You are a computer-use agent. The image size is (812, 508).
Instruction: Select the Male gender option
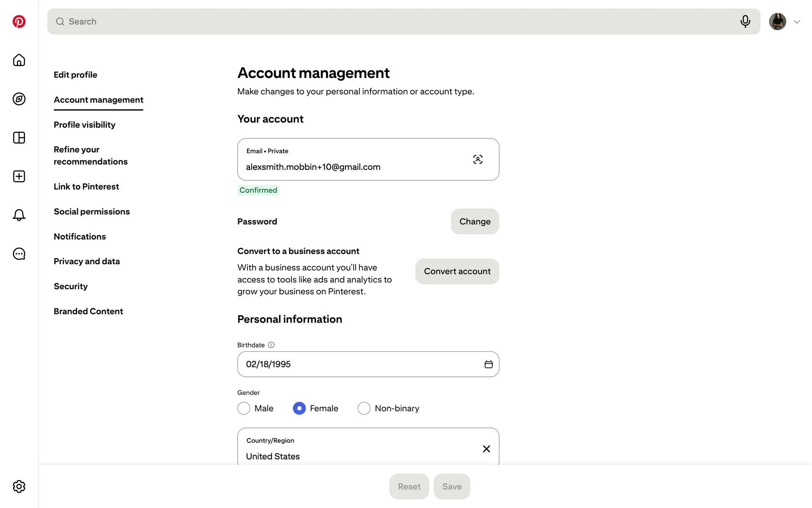[244, 409]
